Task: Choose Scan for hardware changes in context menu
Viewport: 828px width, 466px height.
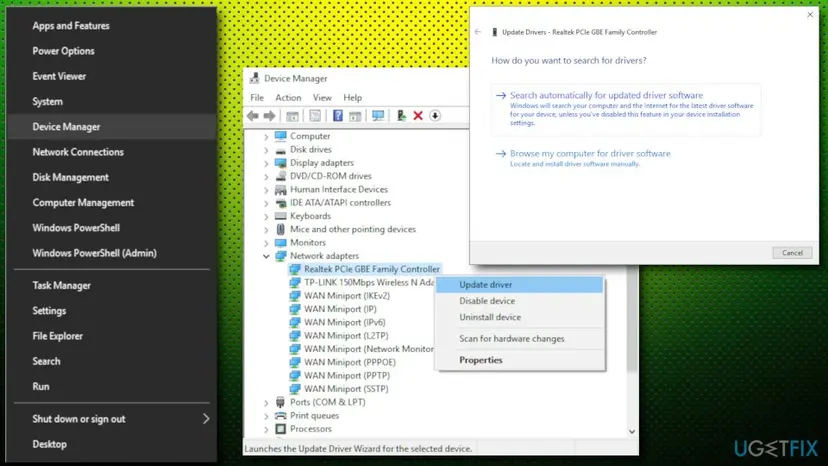Action: click(x=520, y=339)
